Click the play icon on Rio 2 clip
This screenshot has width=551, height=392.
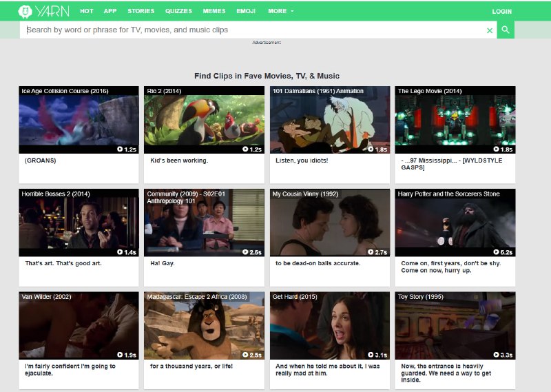245,149
